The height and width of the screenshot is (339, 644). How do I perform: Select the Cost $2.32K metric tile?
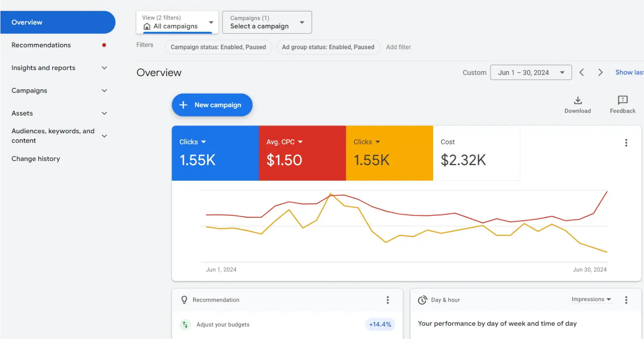476,153
